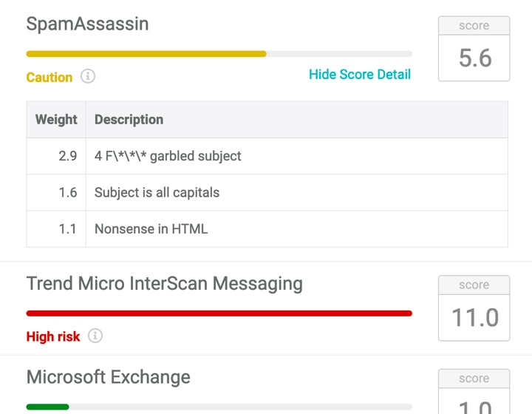532x414 pixels.
Task: Select the Trend Micro score box showing 11.0
Action: pos(474,308)
